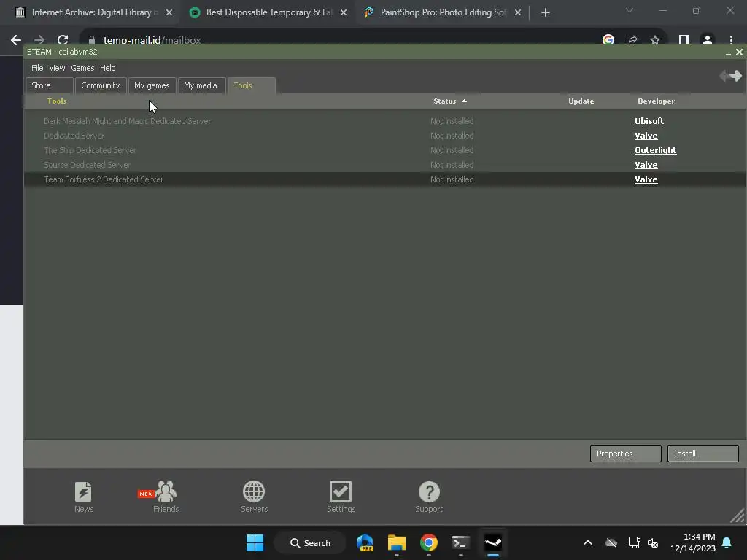The height and width of the screenshot is (560, 747).
Task: Sort by the Tools column header
Action: pyautogui.click(x=57, y=101)
